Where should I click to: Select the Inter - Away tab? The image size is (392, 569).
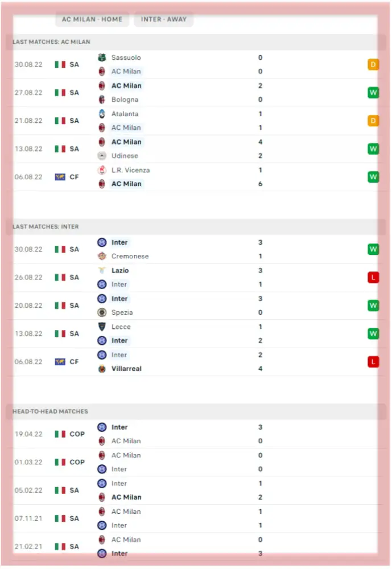pos(164,19)
